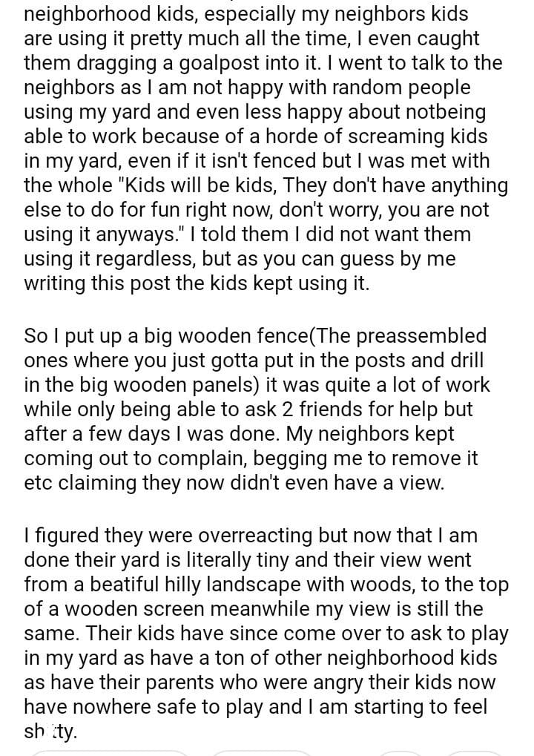Click the first partially visible pill button at bottom

[x=110, y=752]
